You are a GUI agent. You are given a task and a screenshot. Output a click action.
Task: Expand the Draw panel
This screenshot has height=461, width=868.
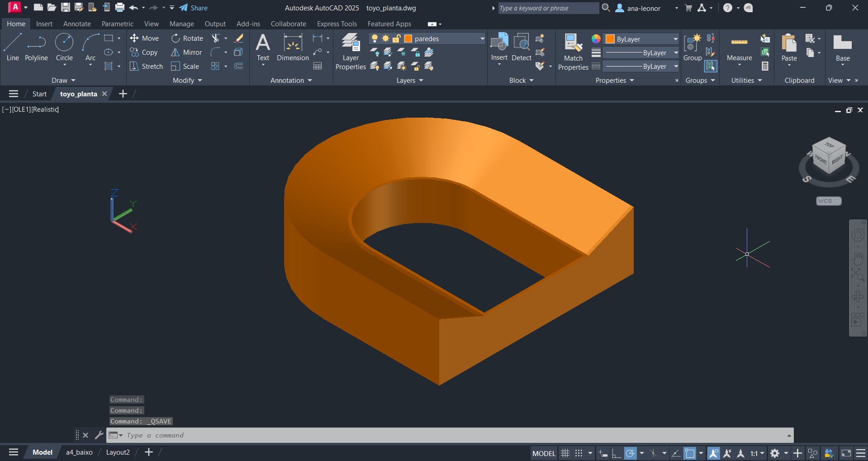[63, 81]
